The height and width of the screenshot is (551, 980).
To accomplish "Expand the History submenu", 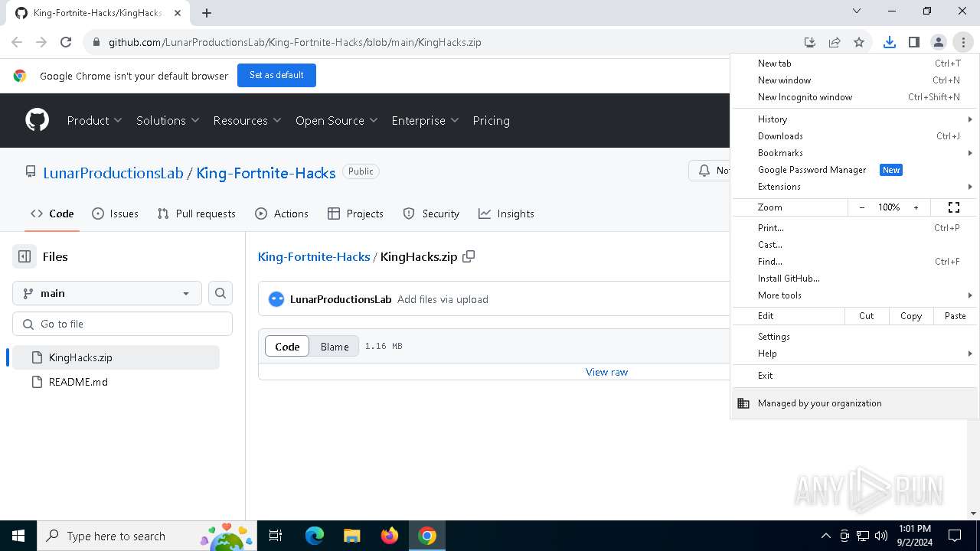I will [855, 119].
